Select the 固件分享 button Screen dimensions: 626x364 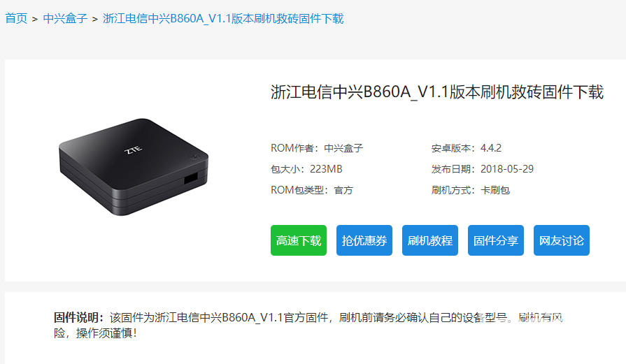[496, 240]
